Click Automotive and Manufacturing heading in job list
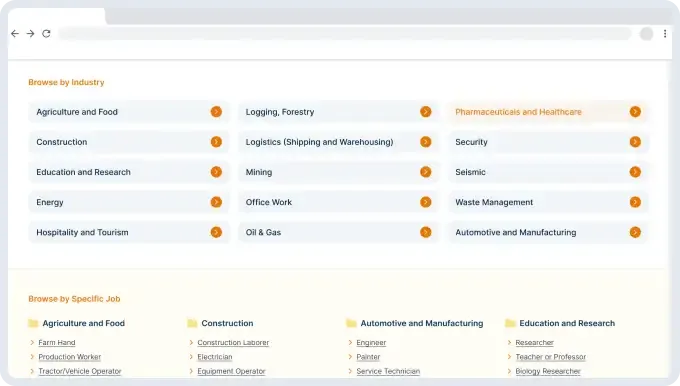The width and height of the screenshot is (680, 386). pyautogui.click(x=422, y=323)
